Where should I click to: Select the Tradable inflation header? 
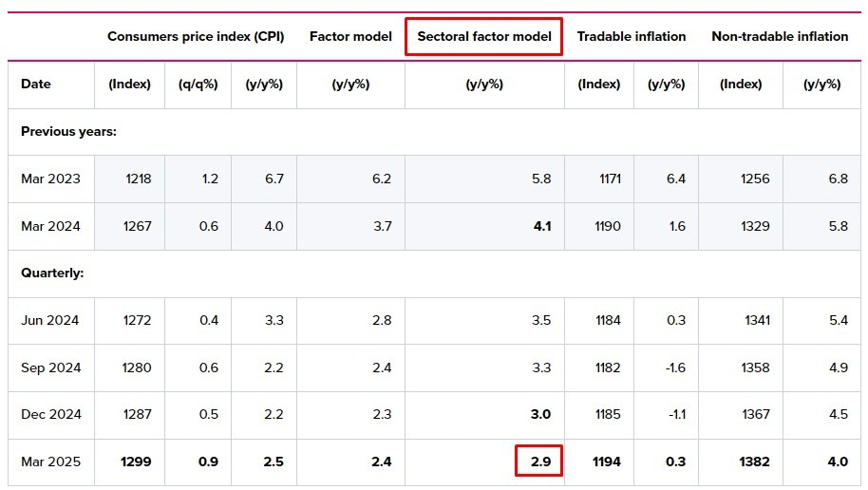(x=631, y=37)
